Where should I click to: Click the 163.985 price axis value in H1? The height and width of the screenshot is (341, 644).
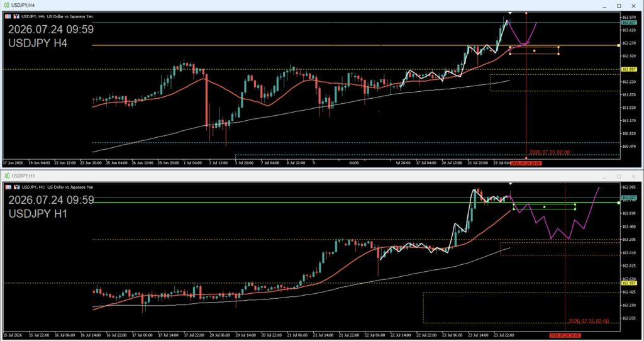(x=628, y=187)
